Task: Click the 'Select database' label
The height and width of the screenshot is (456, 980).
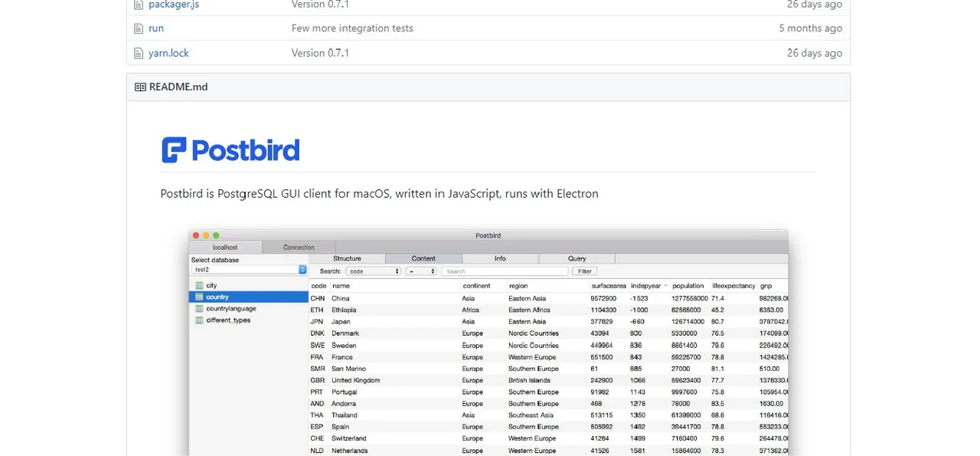Action: tap(215, 260)
